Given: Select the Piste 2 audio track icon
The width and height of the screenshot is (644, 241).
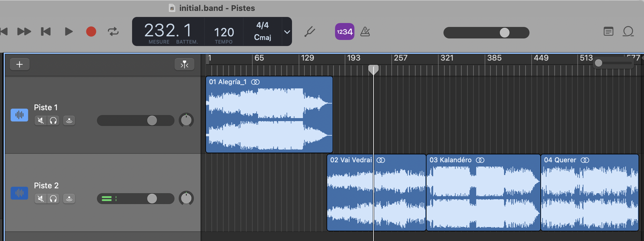Looking at the screenshot, I should coord(19,193).
